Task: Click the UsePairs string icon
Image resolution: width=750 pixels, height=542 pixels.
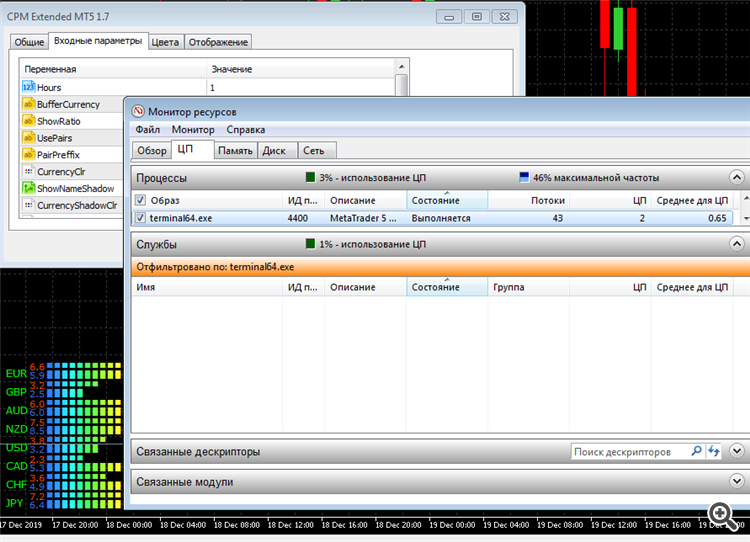Action: (29, 138)
